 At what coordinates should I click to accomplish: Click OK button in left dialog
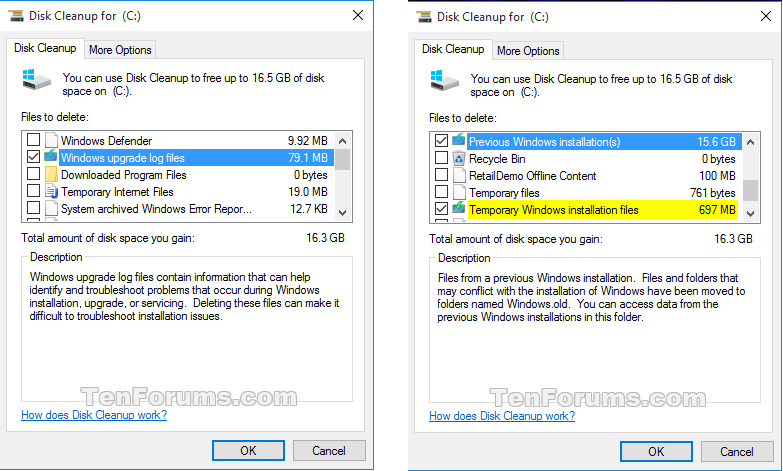tap(248, 451)
